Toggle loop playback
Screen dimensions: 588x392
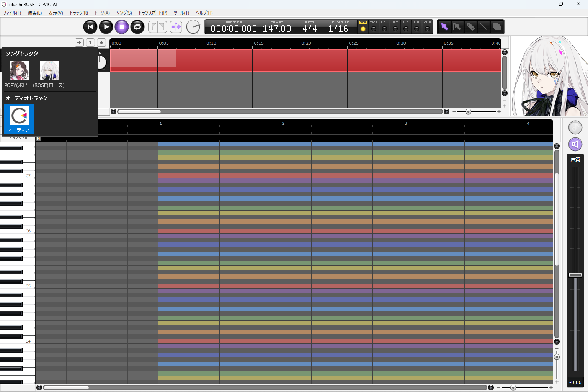pos(137,27)
